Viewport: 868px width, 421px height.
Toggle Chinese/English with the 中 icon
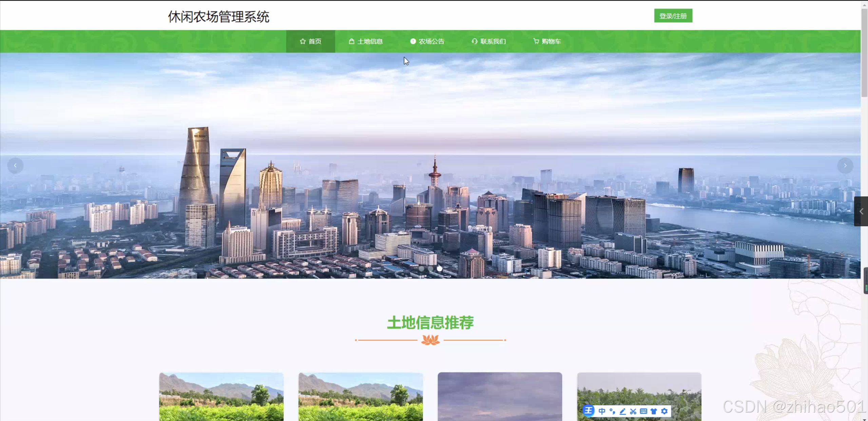[x=602, y=411]
